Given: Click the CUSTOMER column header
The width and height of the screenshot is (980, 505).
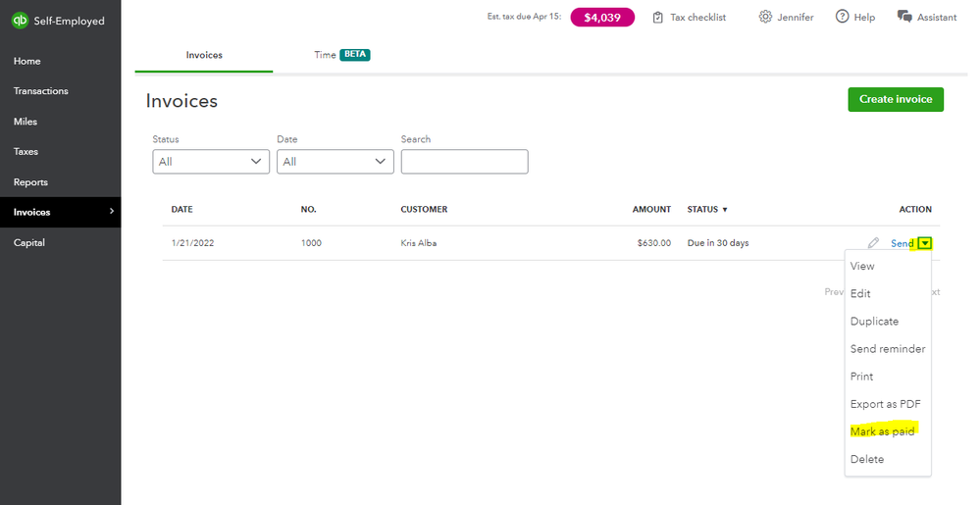Looking at the screenshot, I should tap(424, 210).
